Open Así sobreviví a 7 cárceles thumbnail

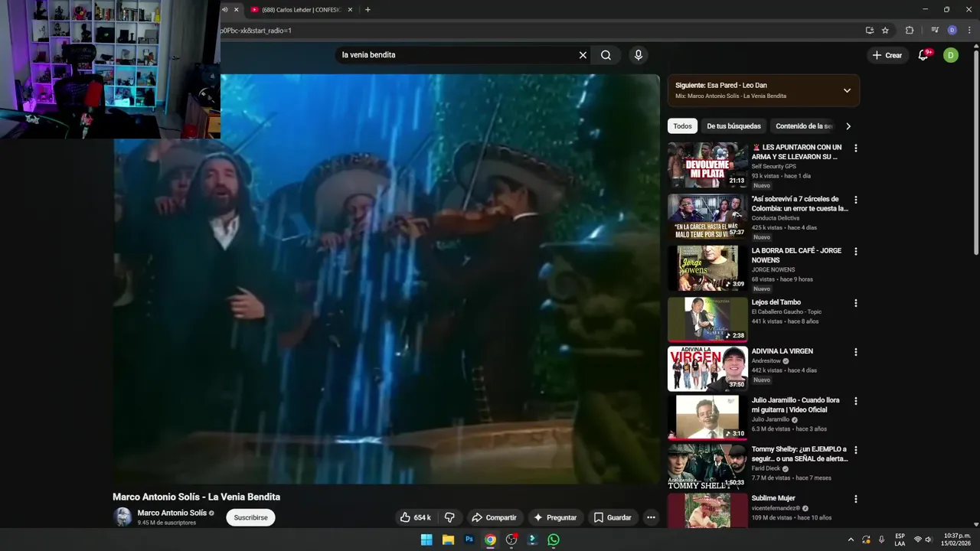(x=707, y=217)
